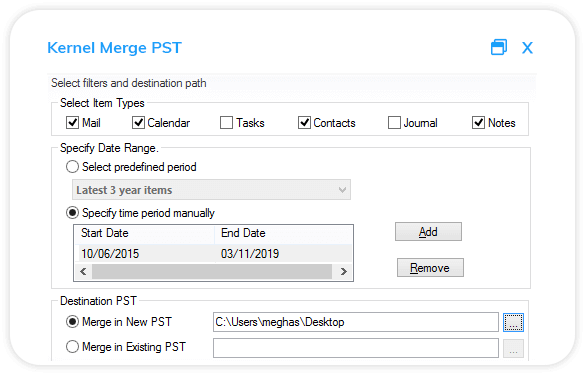Viewport: 585px width, 375px height.
Task: Uncheck the Mail item type
Action: pos(72,122)
